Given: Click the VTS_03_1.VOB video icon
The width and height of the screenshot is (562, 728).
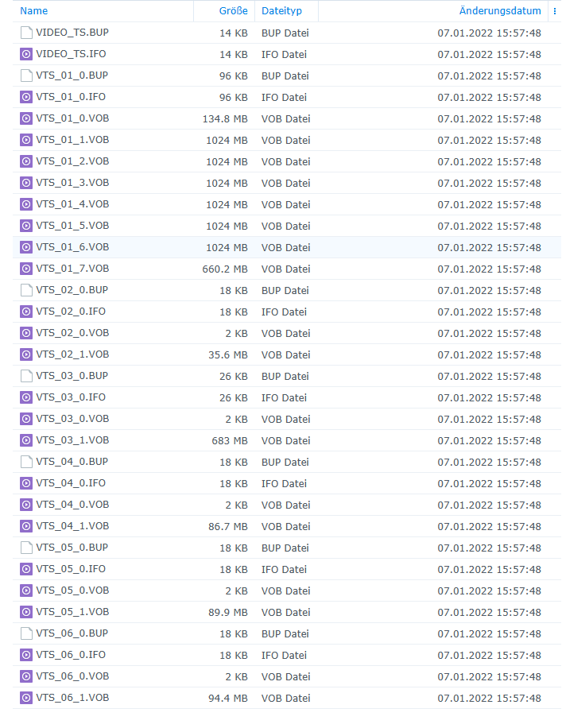Looking at the screenshot, I should 26,440.
